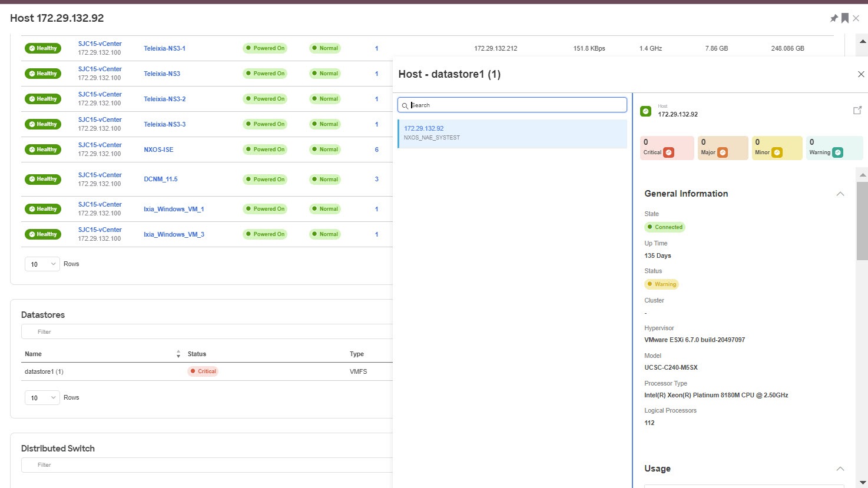The height and width of the screenshot is (488, 868).
Task: Click the pin icon in the header
Action: click(x=834, y=18)
